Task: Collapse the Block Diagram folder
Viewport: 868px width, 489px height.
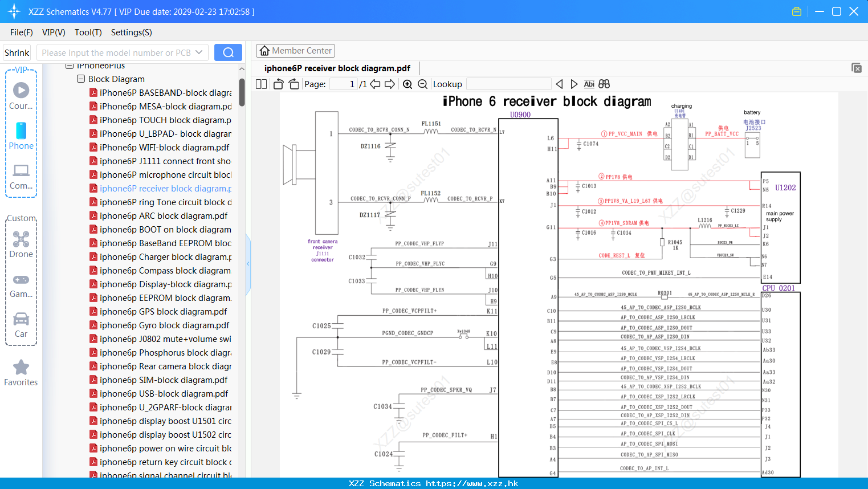Action: (x=81, y=79)
